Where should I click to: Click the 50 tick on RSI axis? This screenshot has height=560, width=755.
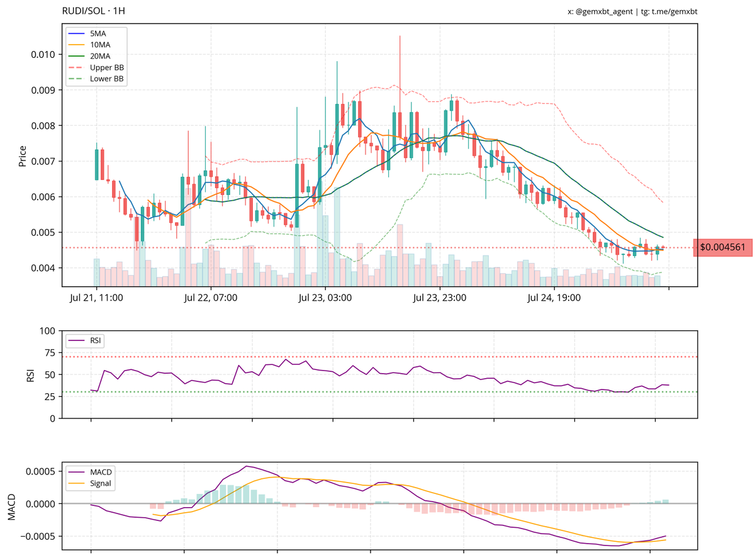click(50, 375)
